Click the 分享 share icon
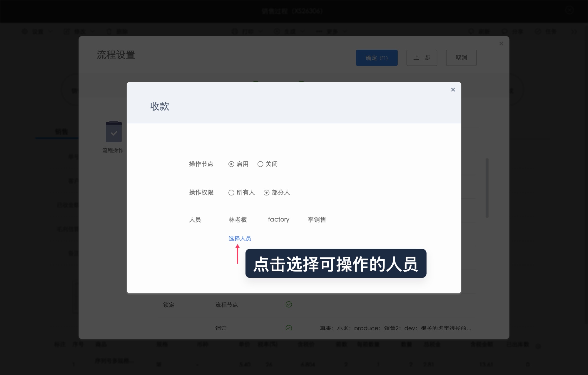Screen dimensions: 588x375 click(x=505, y=31)
